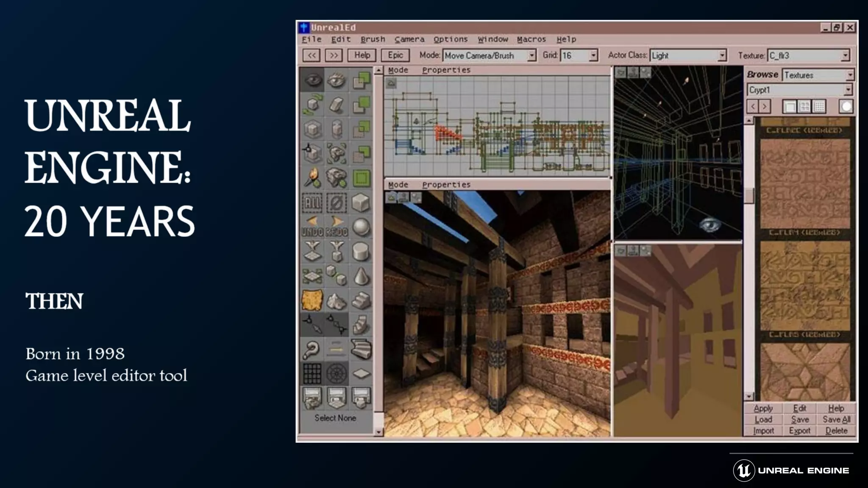Click the Epic toolbar button
868x488 pixels.
[x=395, y=55]
